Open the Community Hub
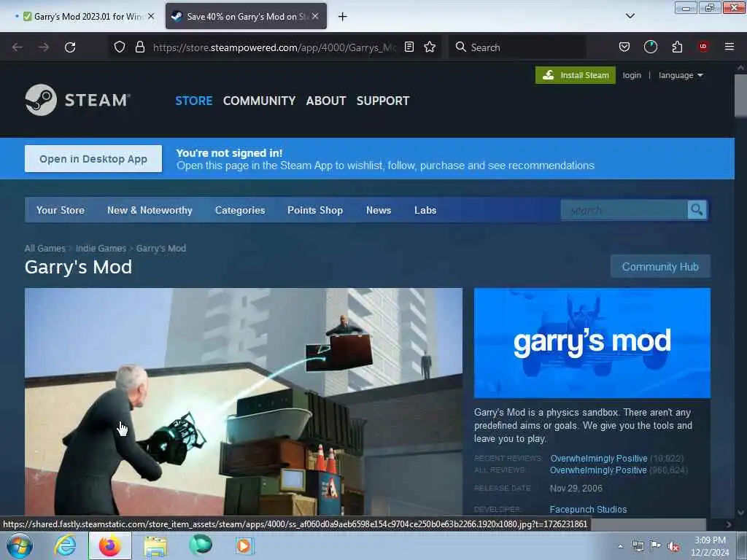747x560 pixels. [x=660, y=267]
